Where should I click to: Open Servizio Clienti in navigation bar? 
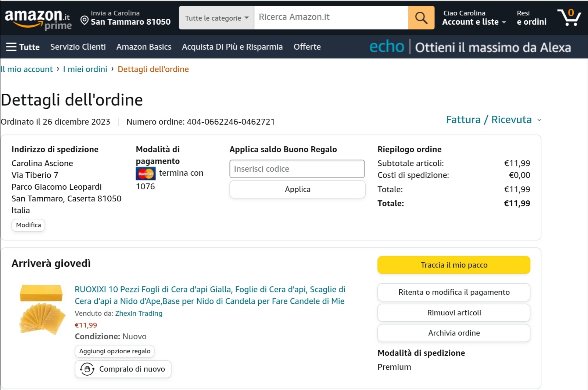78,47
